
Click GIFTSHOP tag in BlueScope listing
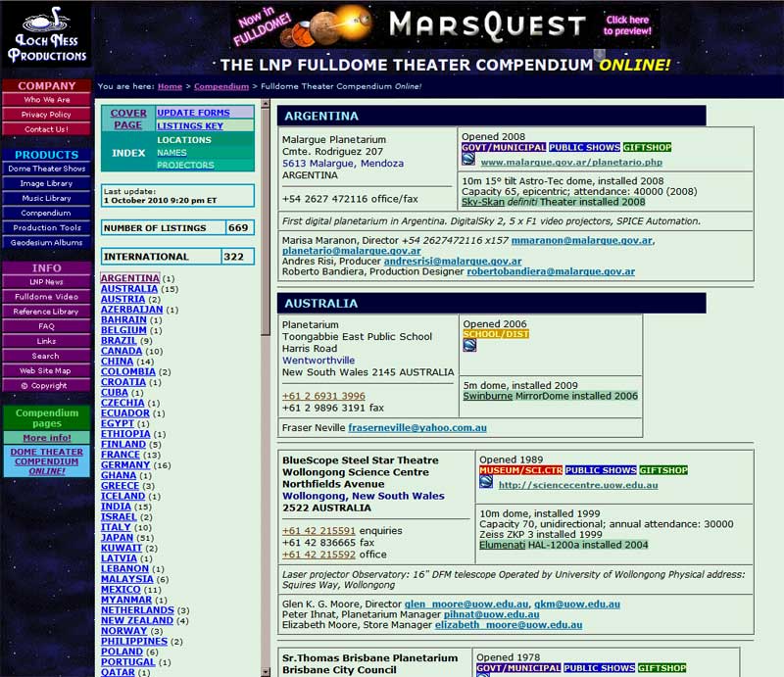[x=663, y=470]
